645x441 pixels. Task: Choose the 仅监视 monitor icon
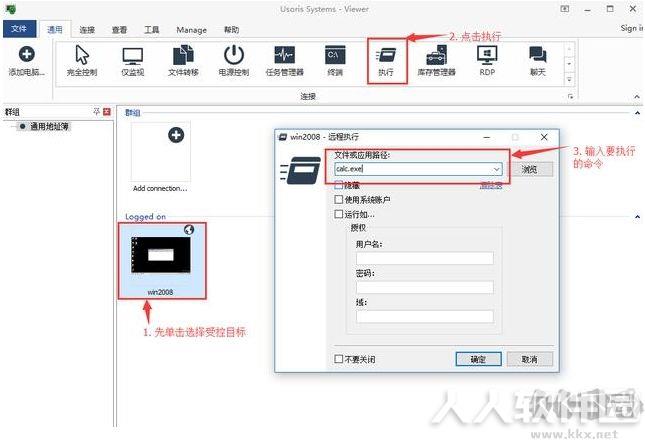133,56
